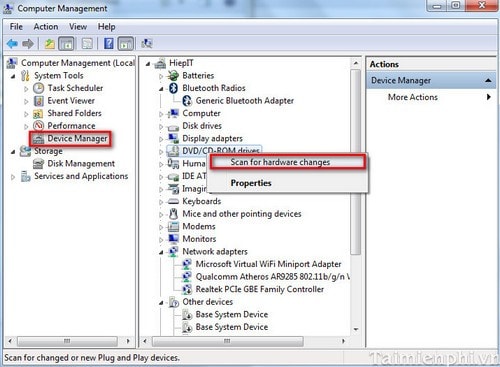Click the Display adapters icon

pos(173,138)
